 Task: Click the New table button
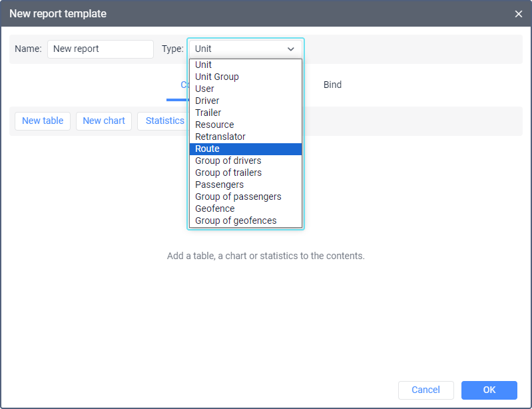43,121
